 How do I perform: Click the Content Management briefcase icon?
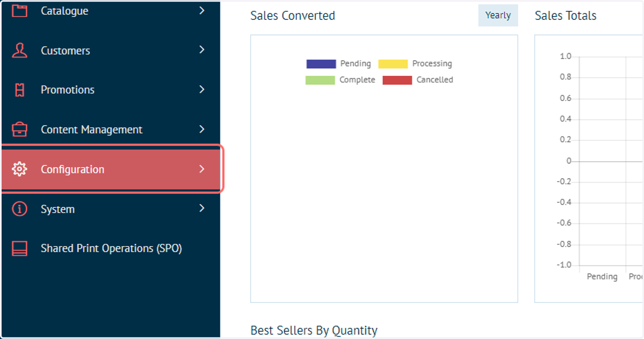pos(20,129)
